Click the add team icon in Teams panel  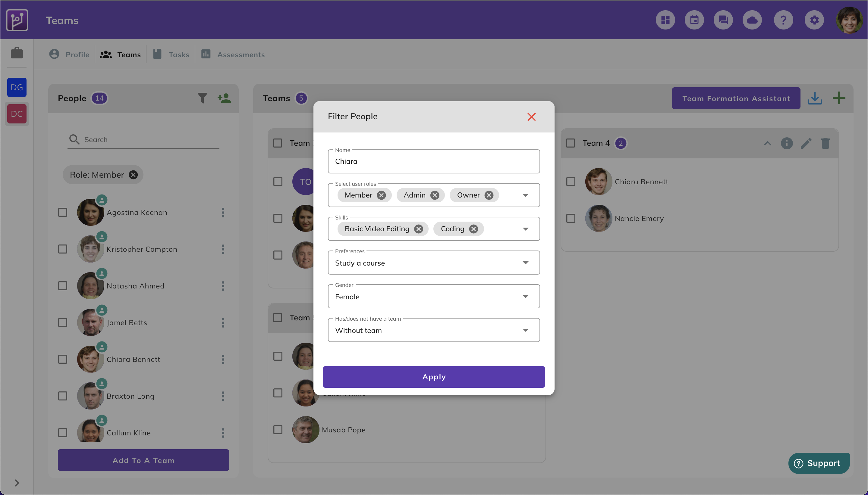pyautogui.click(x=839, y=98)
